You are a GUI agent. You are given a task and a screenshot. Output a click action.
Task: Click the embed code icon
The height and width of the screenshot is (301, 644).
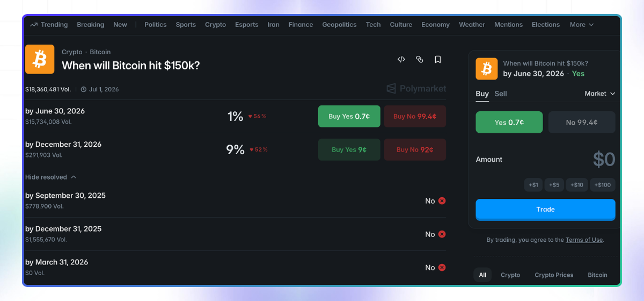pos(401,60)
